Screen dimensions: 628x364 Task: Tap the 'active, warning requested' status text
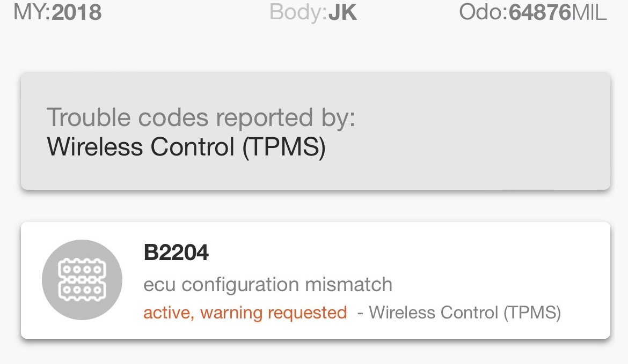245,312
